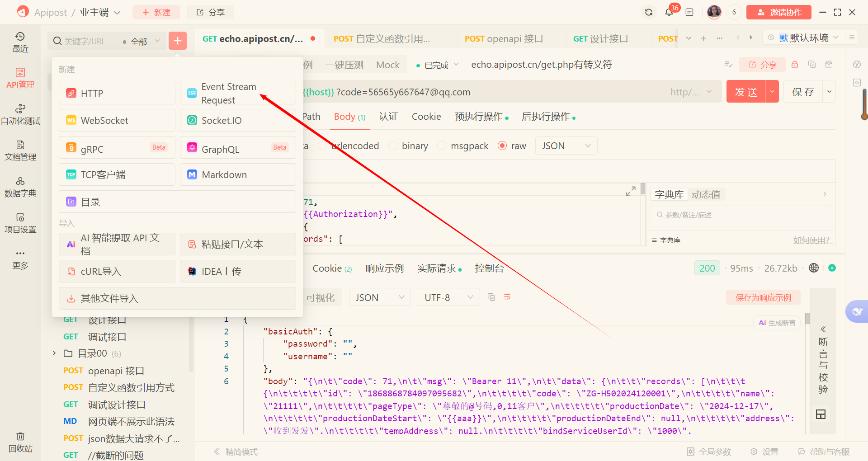Open 更多 options in the sidebar
Viewport: 868px width, 461px height.
[x=20, y=259]
